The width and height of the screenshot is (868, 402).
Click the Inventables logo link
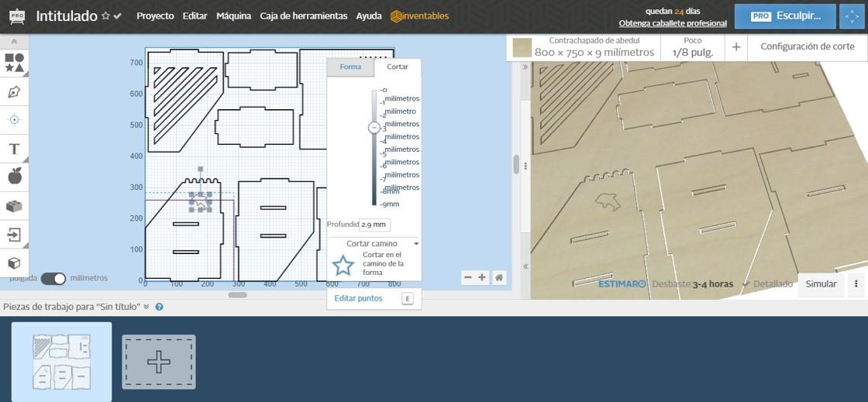[x=419, y=16]
